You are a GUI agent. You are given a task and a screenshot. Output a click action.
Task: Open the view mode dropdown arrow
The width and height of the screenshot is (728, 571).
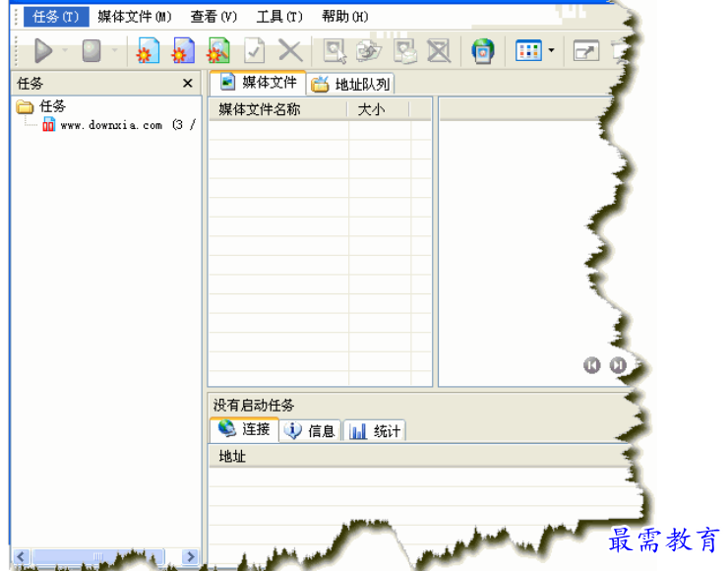[x=551, y=50]
